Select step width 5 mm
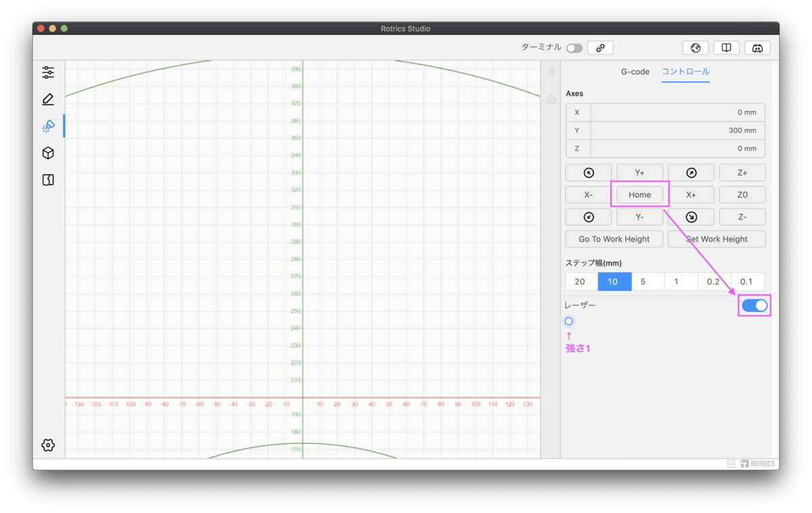This screenshot has height=513, width=812. pyautogui.click(x=648, y=282)
